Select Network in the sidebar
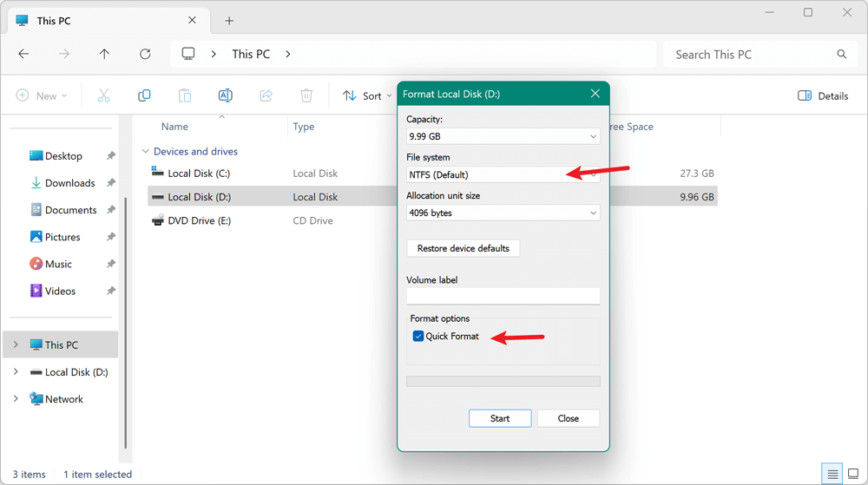The image size is (868, 485). [63, 399]
